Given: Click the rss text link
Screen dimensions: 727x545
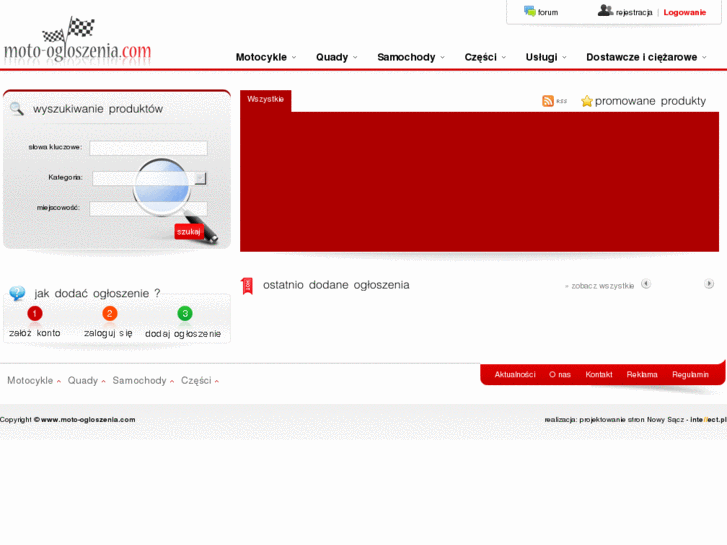Looking at the screenshot, I should pyautogui.click(x=561, y=101).
